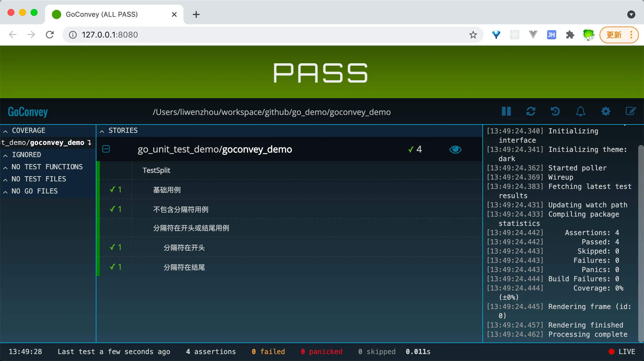Image resolution: width=644 pixels, height=361 pixels.
Task: Collapse the STORIES panel header
Action: point(119,131)
